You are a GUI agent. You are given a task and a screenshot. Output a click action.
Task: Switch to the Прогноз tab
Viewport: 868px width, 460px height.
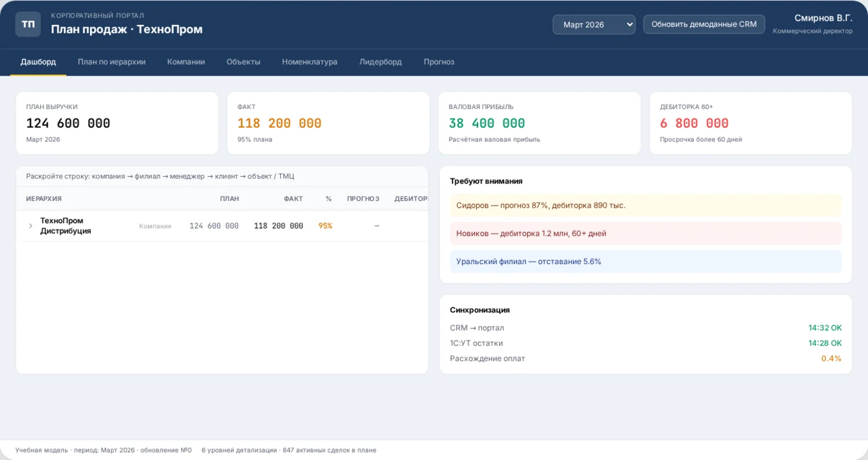point(439,62)
